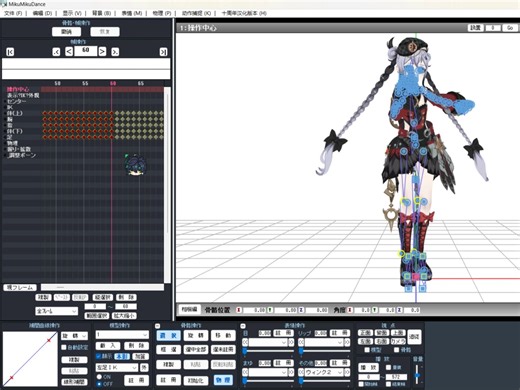Click the 旋轉 bone rotate button
The height and width of the screenshot is (390, 520).
point(196,336)
